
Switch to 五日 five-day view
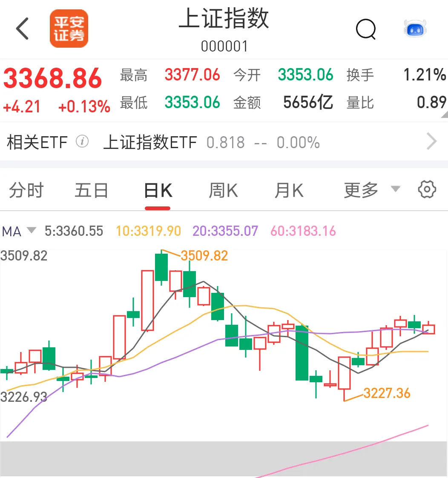pyautogui.click(x=91, y=190)
